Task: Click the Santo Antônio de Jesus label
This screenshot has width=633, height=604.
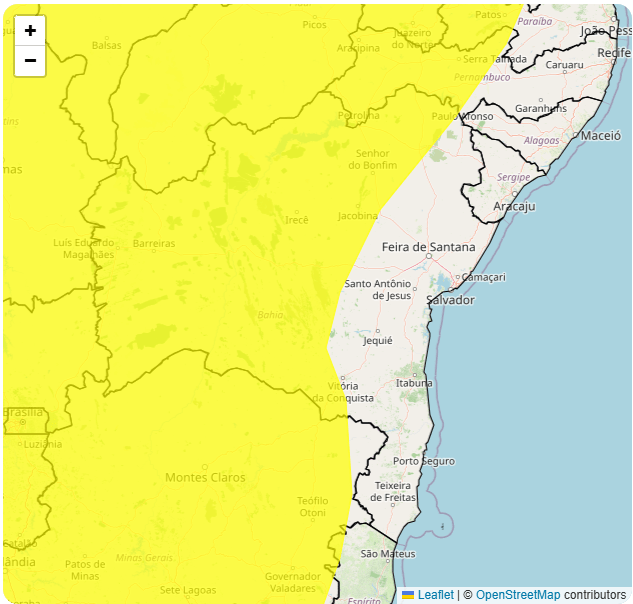Action: [378, 289]
